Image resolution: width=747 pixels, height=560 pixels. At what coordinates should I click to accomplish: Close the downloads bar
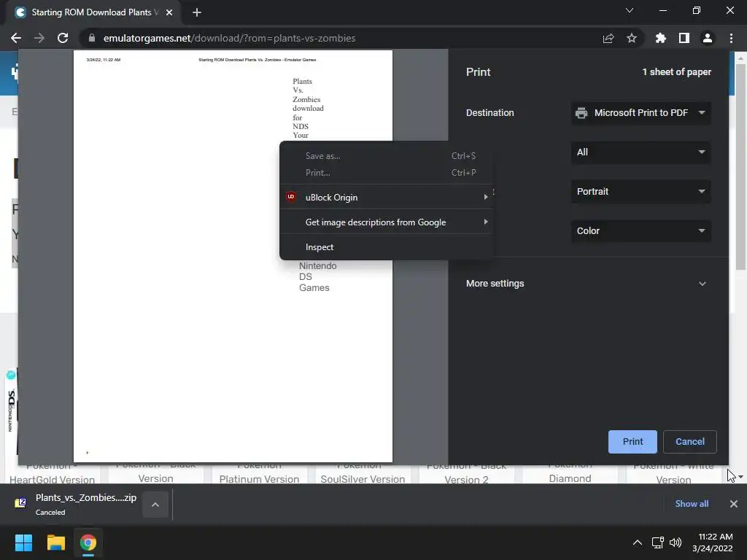pyautogui.click(x=734, y=504)
